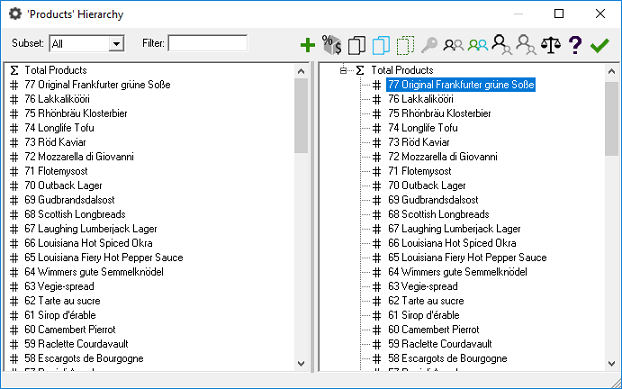622x389 pixels.
Task: Click left list scrollbar down arrow
Action: tap(301, 363)
